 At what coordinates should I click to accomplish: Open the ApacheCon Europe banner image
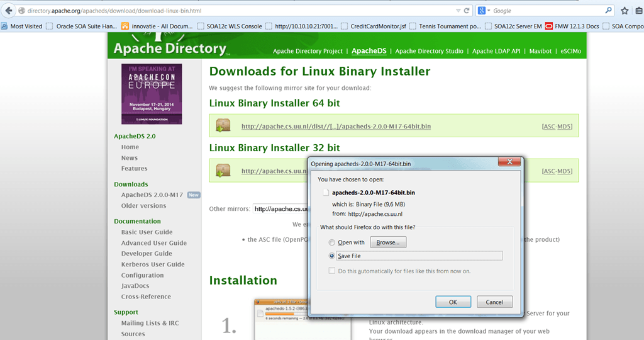(x=152, y=94)
